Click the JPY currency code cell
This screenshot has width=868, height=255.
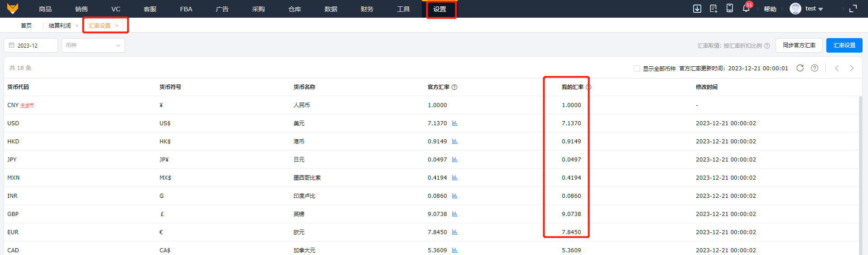click(x=12, y=160)
